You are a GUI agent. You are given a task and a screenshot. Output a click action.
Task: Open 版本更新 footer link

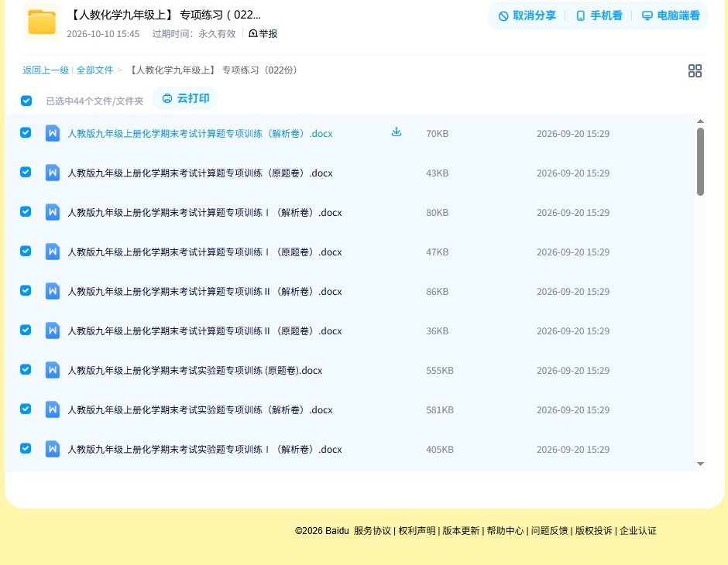[461, 531]
